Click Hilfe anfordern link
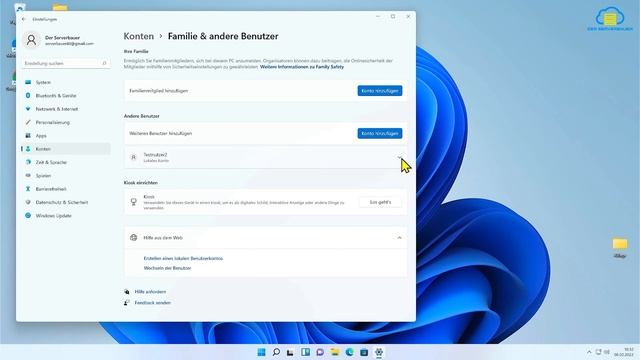This screenshot has height=360, width=640. [x=150, y=292]
